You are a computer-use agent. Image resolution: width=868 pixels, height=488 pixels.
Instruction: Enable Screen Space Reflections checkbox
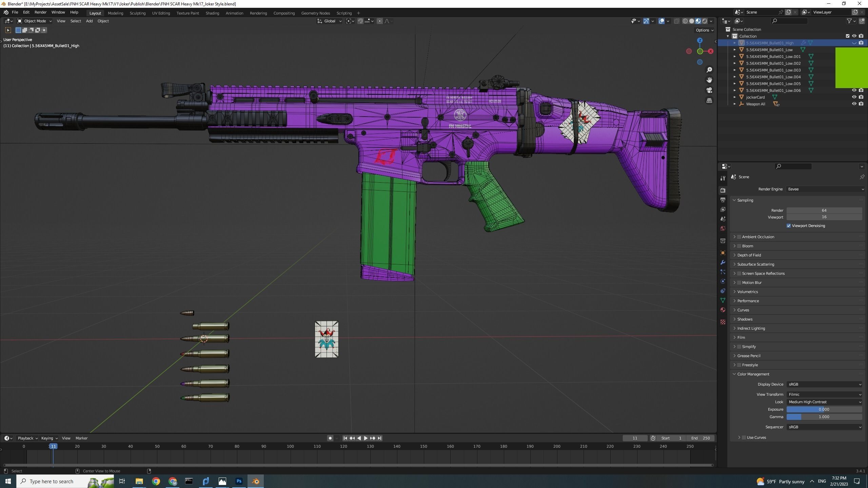click(x=739, y=273)
